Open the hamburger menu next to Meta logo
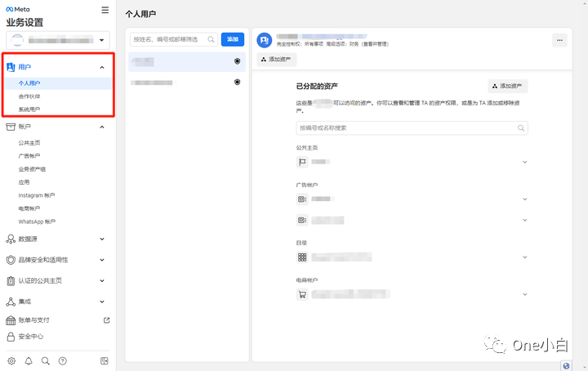Viewport: 588px width, 371px height. tap(105, 10)
